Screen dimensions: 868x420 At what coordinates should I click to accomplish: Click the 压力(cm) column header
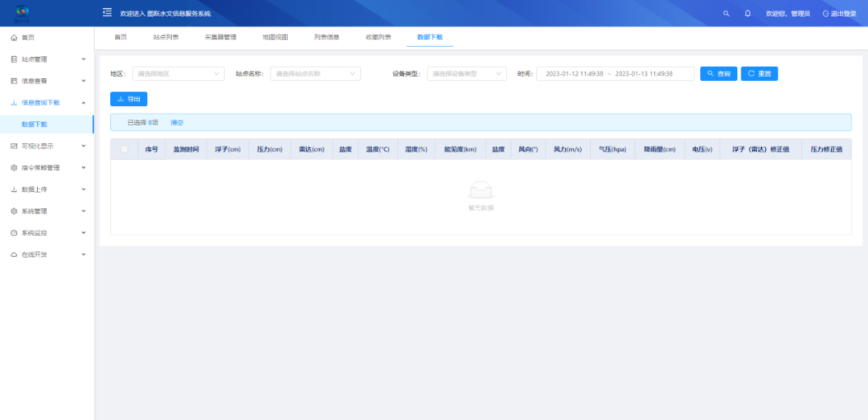(x=269, y=149)
